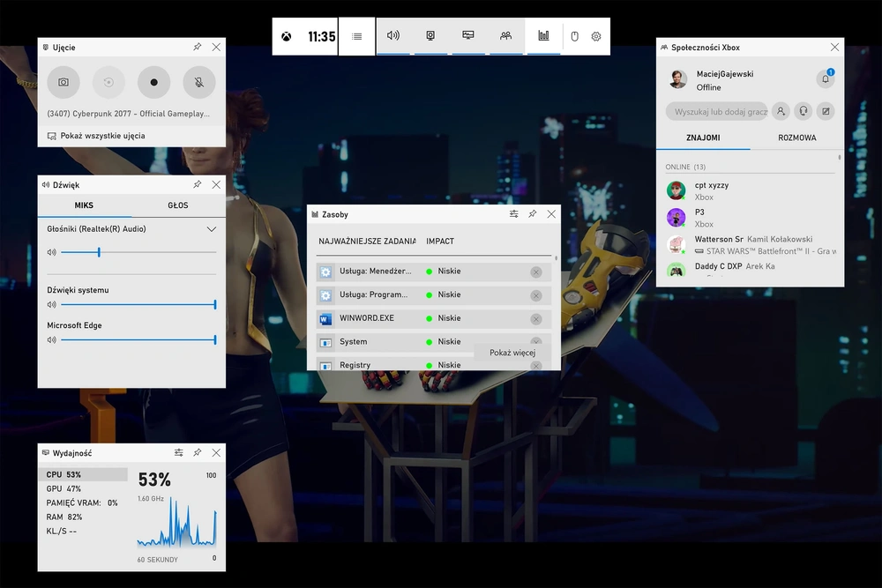Select the GPU 47% performance metric
Image resolution: width=882 pixels, height=588 pixels.
[x=83, y=488]
